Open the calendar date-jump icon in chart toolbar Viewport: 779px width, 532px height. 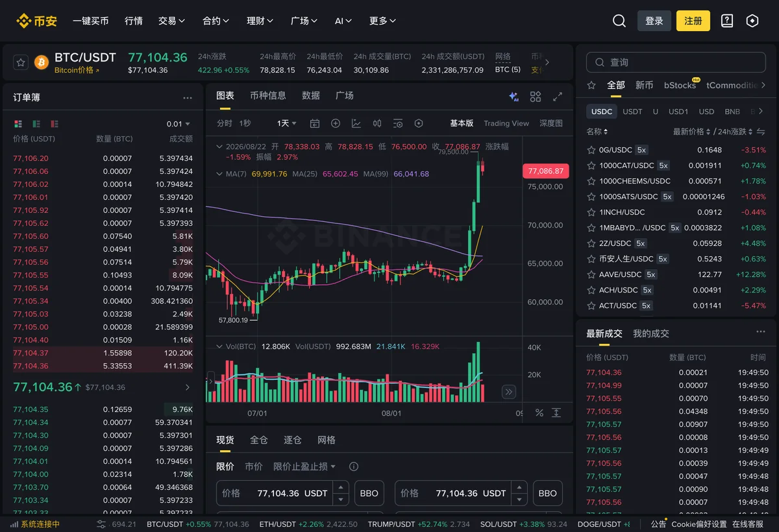[x=315, y=123]
